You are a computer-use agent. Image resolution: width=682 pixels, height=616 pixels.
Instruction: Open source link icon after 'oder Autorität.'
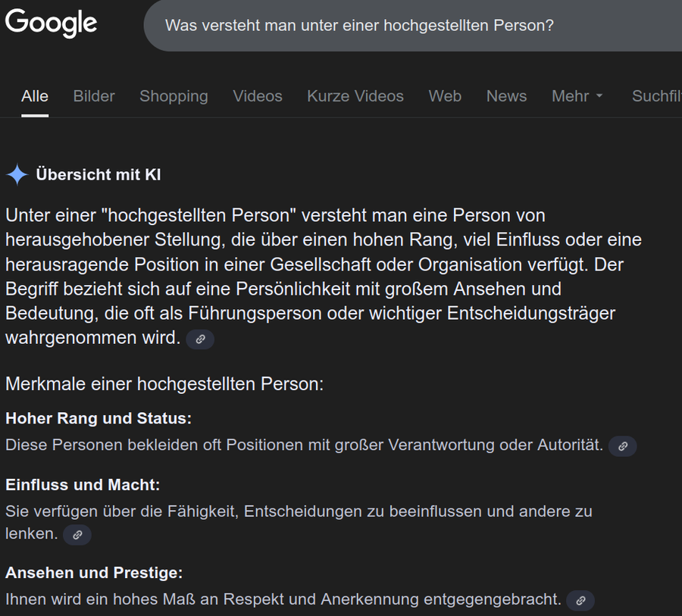coord(622,446)
